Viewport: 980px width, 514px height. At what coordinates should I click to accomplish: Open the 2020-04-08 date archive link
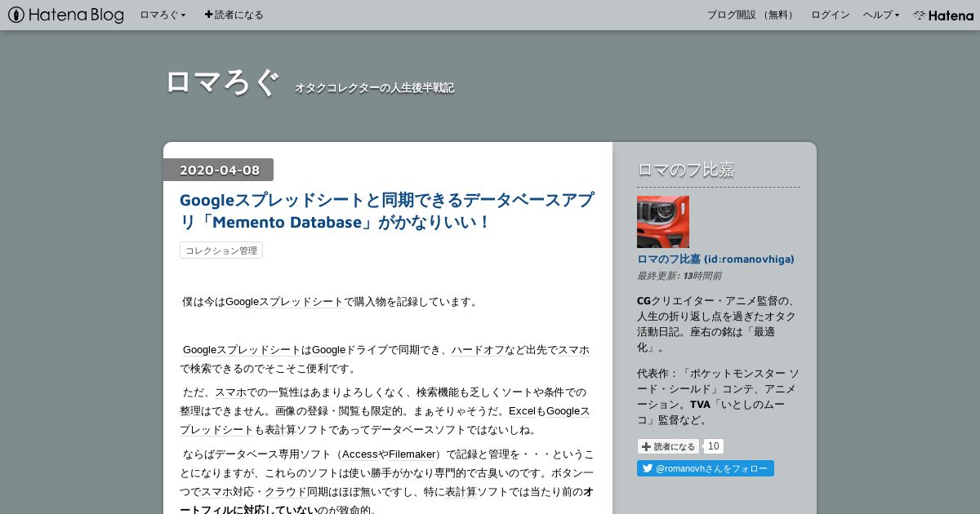tap(220, 170)
